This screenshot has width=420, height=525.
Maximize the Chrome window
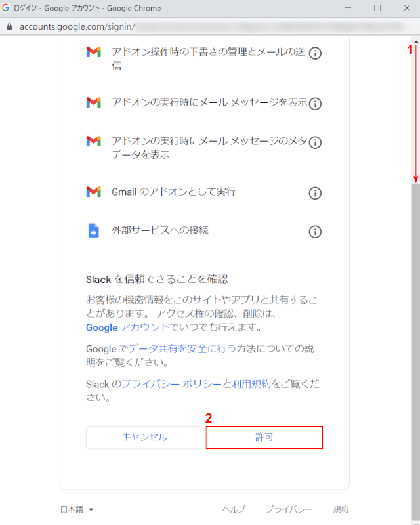tap(377, 8)
